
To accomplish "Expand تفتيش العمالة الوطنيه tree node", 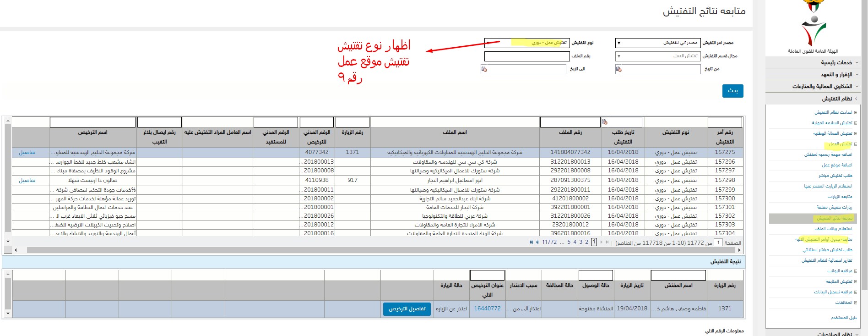I will [x=856, y=133].
